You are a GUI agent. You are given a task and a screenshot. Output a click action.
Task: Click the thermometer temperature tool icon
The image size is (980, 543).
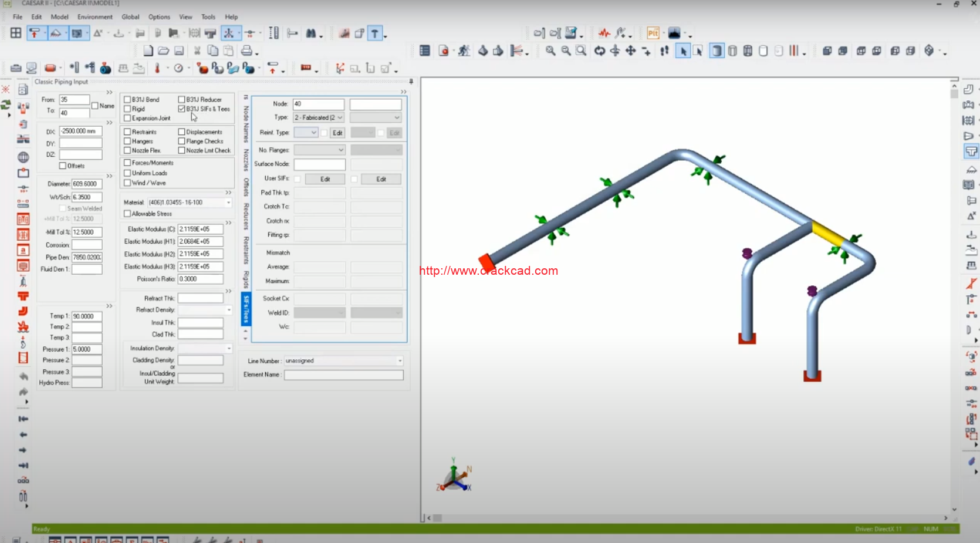pos(157,68)
